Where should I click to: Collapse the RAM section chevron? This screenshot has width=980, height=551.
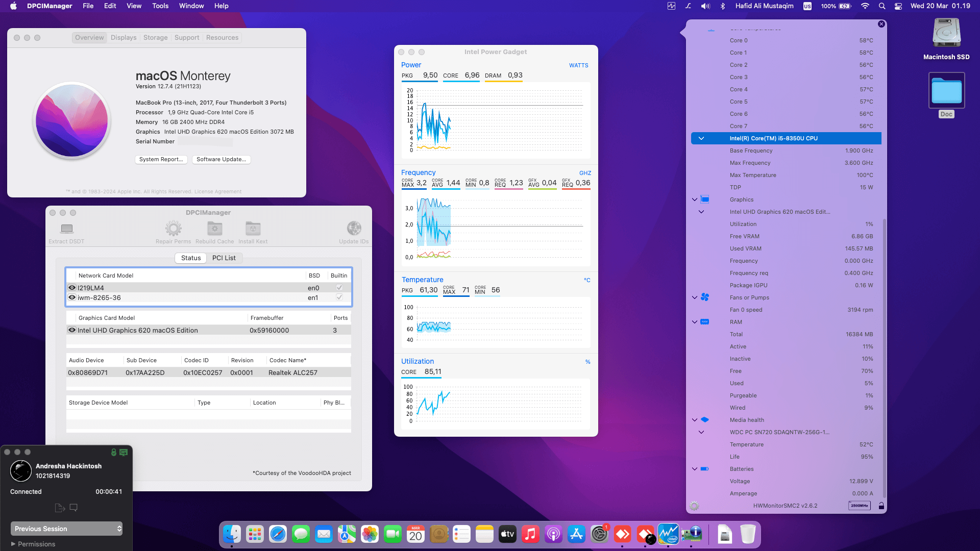coord(695,322)
